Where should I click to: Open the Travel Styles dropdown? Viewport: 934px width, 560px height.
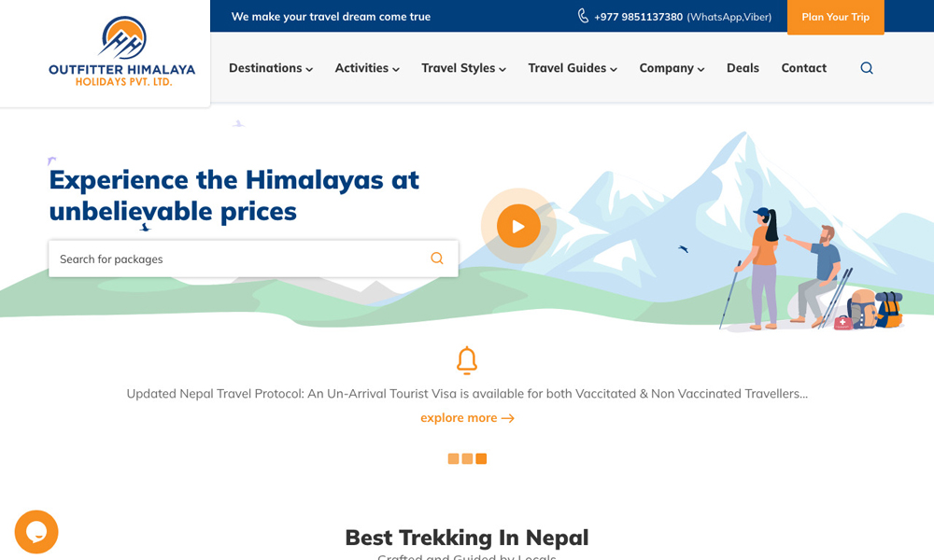coord(463,68)
